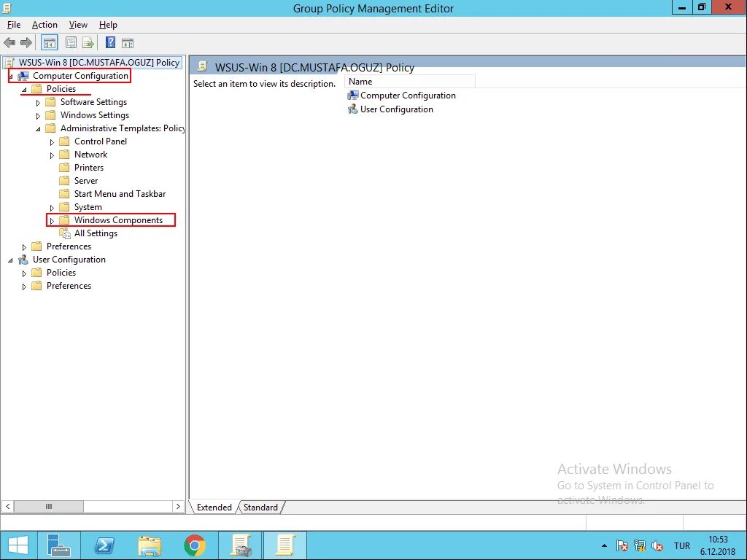Expand the Control Panel node
This screenshot has height=560, width=747.
pyautogui.click(x=52, y=142)
